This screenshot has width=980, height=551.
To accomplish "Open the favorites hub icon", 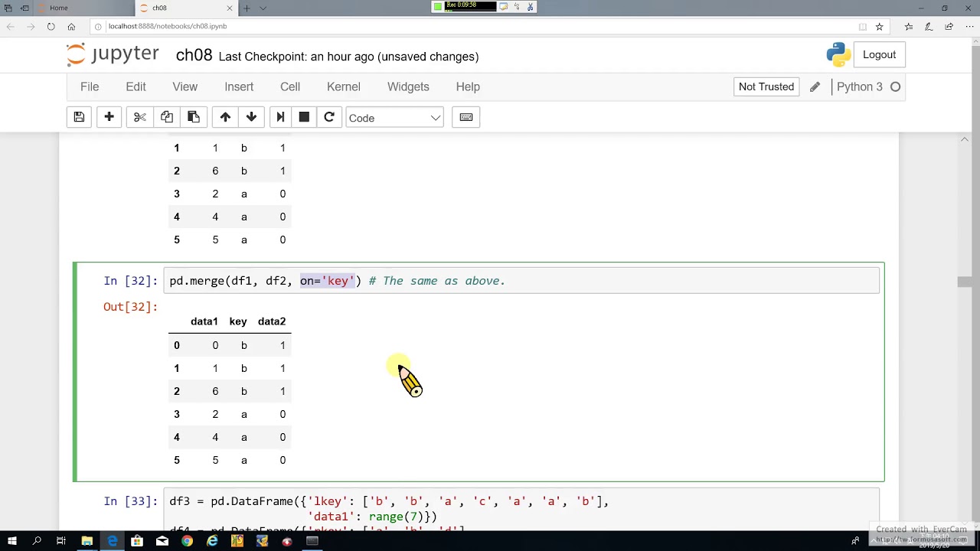I will pos(909,26).
